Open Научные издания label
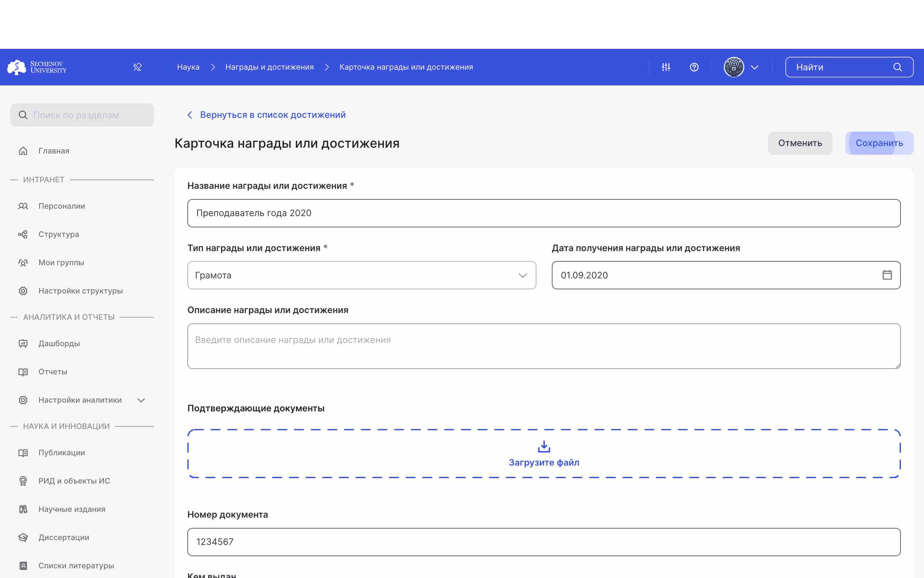The image size is (924, 578). pyautogui.click(x=72, y=510)
